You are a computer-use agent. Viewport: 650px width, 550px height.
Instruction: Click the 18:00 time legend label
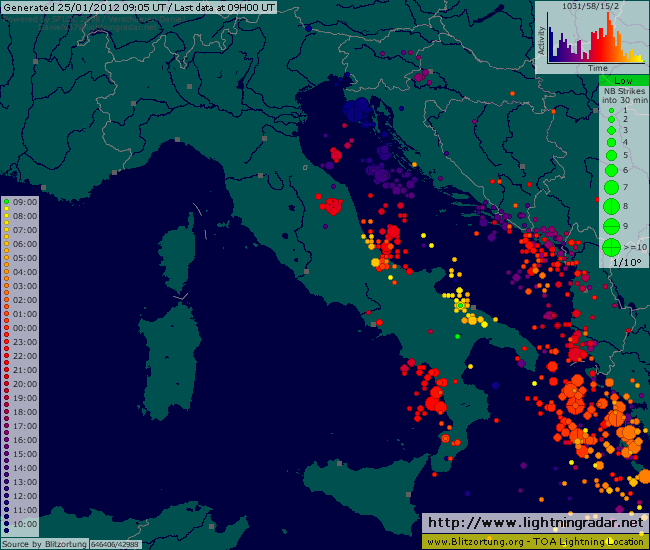[25, 412]
